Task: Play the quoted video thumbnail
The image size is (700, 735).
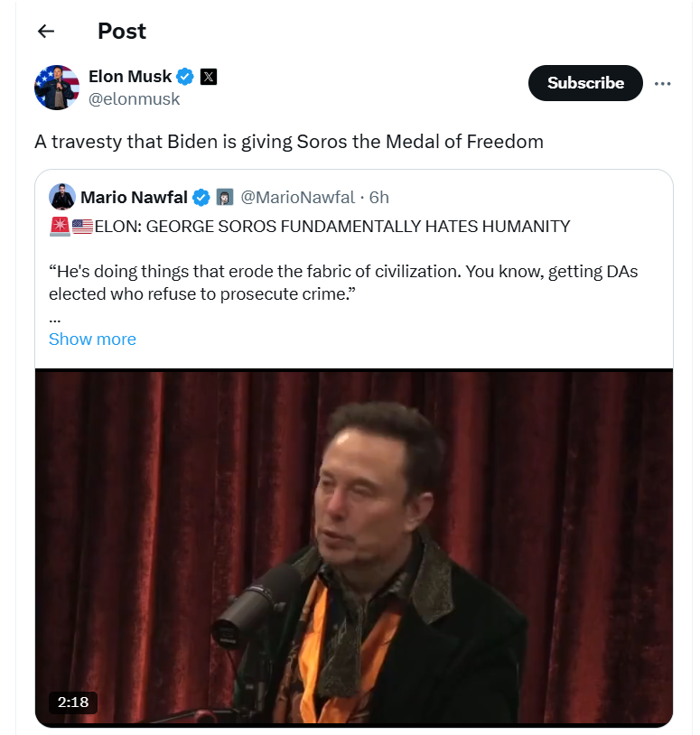Action: click(x=354, y=547)
